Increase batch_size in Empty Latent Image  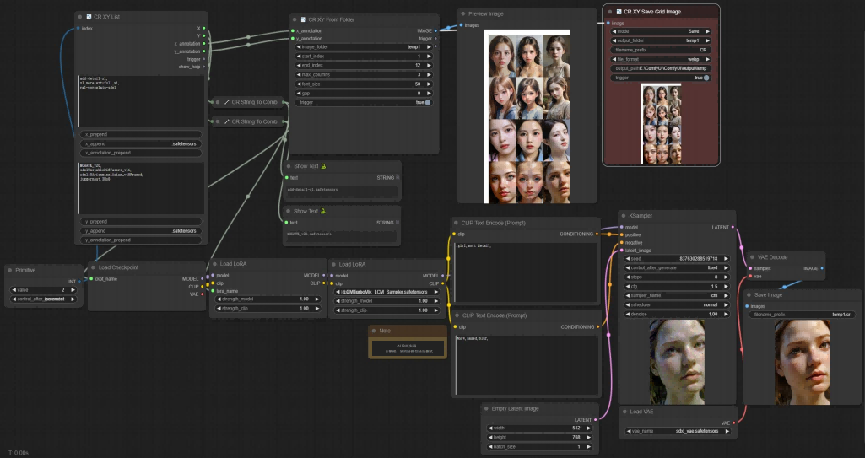[588, 446]
